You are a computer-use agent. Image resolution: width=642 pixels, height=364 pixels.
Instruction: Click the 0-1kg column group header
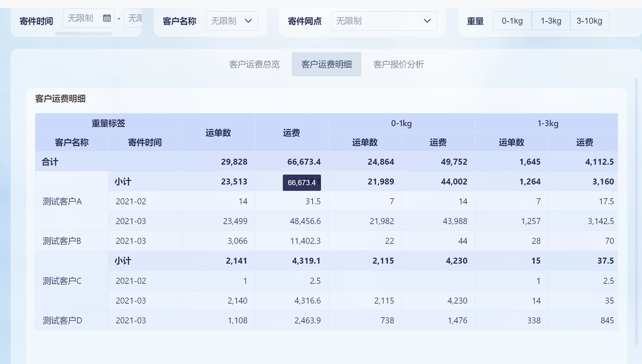401,123
